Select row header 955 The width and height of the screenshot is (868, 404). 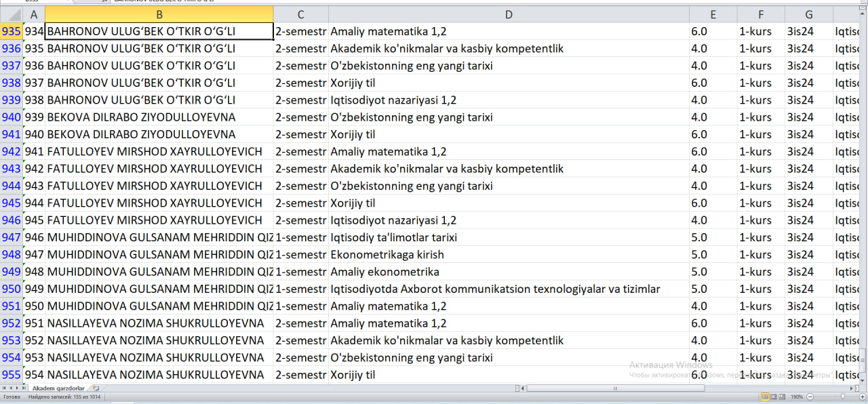click(12, 375)
